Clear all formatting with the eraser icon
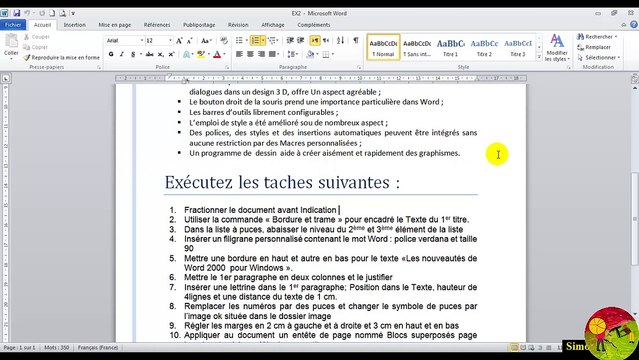 click(x=224, y=40)
